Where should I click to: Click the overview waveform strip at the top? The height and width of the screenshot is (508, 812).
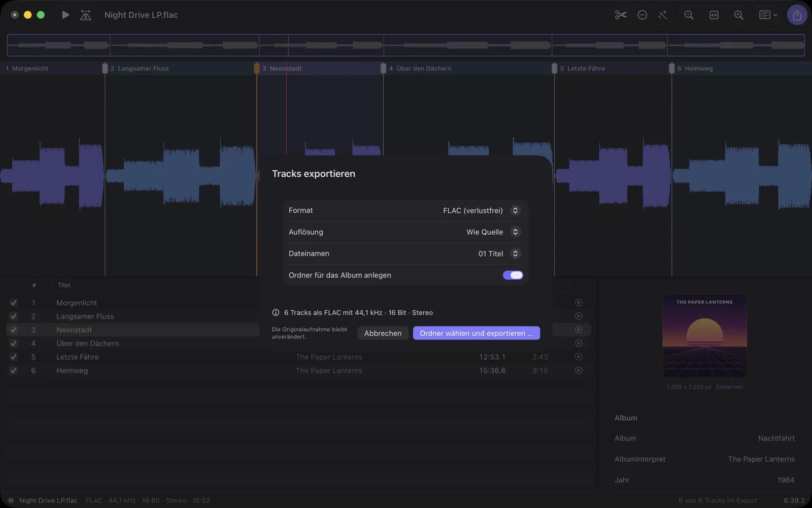pos(405,45)
